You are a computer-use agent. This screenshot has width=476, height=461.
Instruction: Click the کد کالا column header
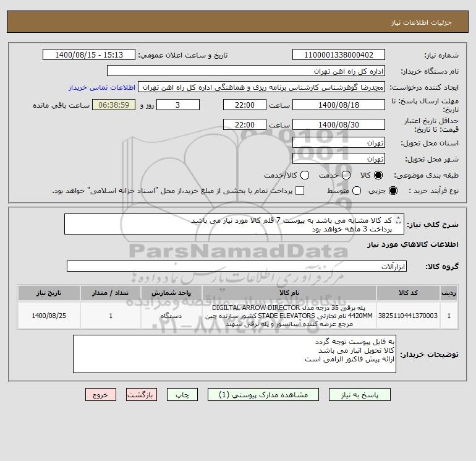(x=408, y=293)
